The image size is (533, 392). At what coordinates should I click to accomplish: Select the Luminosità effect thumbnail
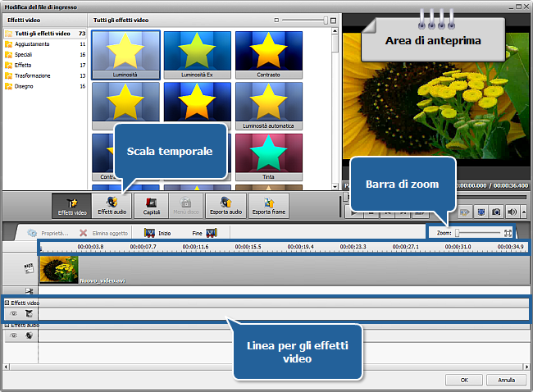[125, 55]
